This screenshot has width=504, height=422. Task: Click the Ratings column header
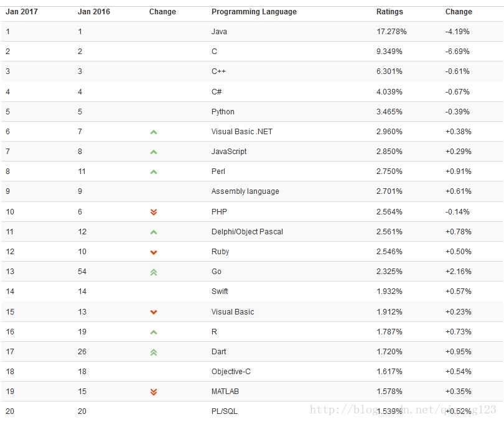point(390,12)
